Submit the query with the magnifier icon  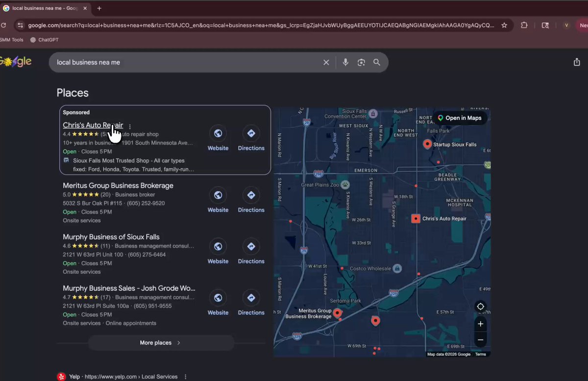(x=377, y=62)
